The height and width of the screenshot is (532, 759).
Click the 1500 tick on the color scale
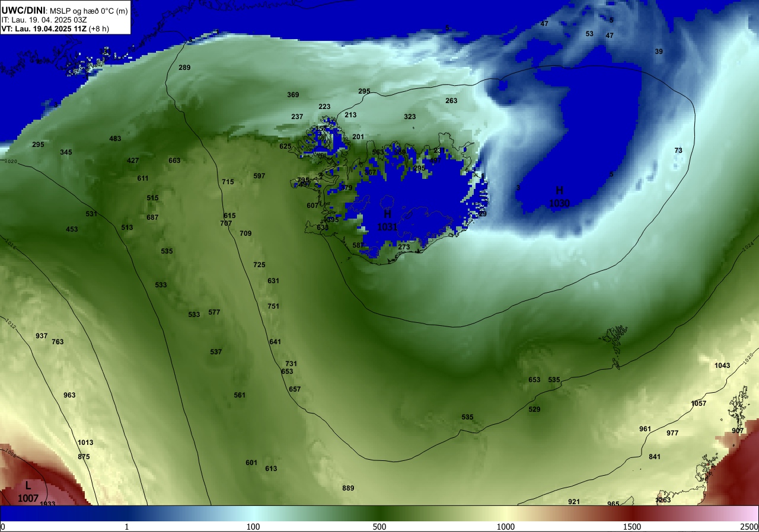click(632, 527)
